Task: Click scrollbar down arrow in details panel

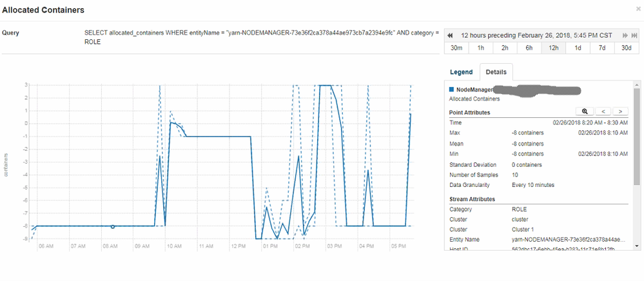Action: click(637, 246)
